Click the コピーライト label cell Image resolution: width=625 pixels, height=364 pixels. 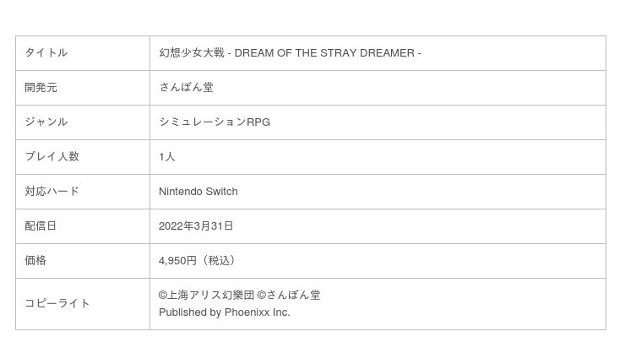click(x=83, y=304)
